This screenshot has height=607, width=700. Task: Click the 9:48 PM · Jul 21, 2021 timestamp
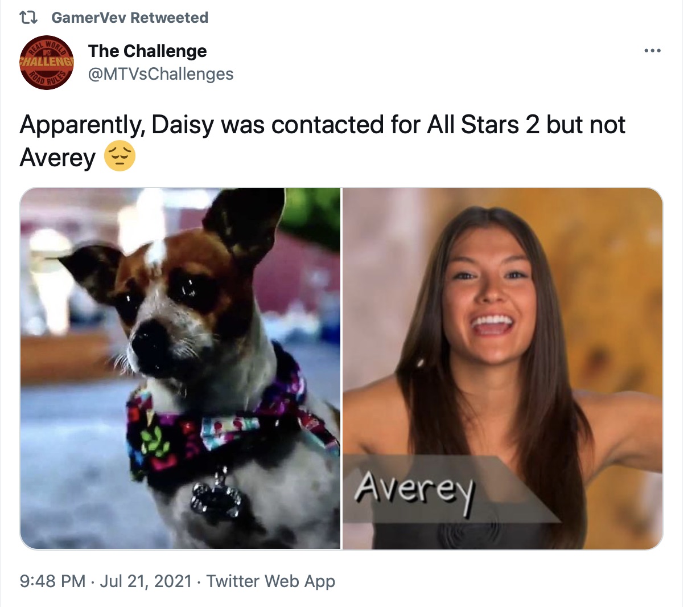pyautogui.click(x=106, y=581)
